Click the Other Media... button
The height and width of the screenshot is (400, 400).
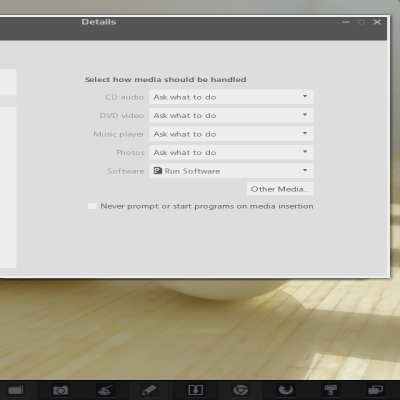(x=280, y=189)
